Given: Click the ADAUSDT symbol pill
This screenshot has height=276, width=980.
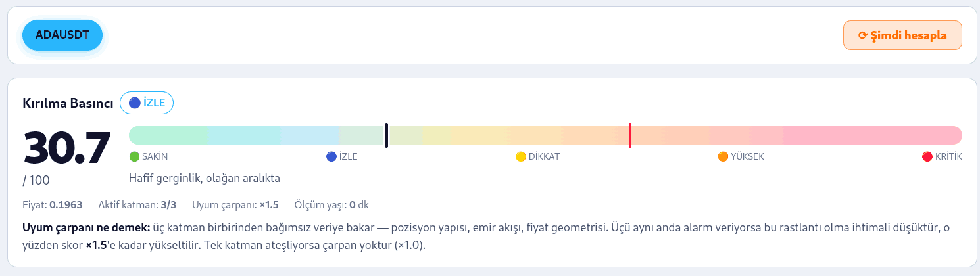Looking at the screenshot, I should point(62,35).
